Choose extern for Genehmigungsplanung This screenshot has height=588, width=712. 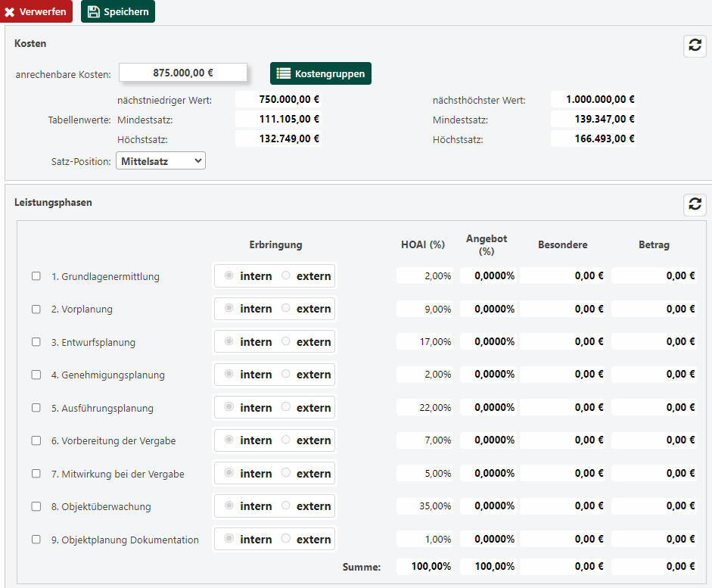(286, 375)
